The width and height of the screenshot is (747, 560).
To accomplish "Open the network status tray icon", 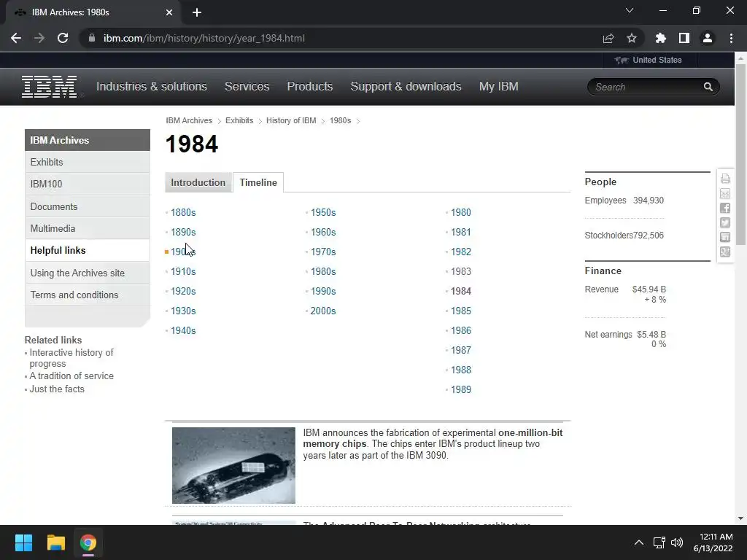I will pyautogui.click(x=659, y=542).
